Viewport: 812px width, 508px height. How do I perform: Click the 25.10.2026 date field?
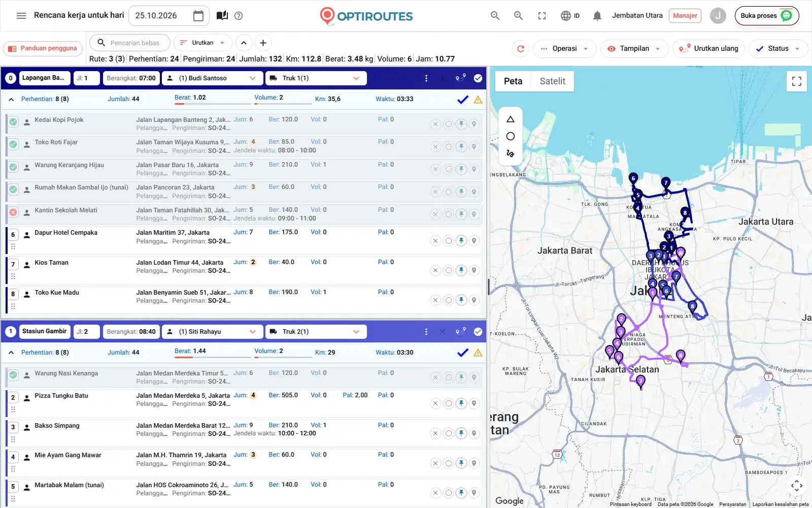[168, 16]
